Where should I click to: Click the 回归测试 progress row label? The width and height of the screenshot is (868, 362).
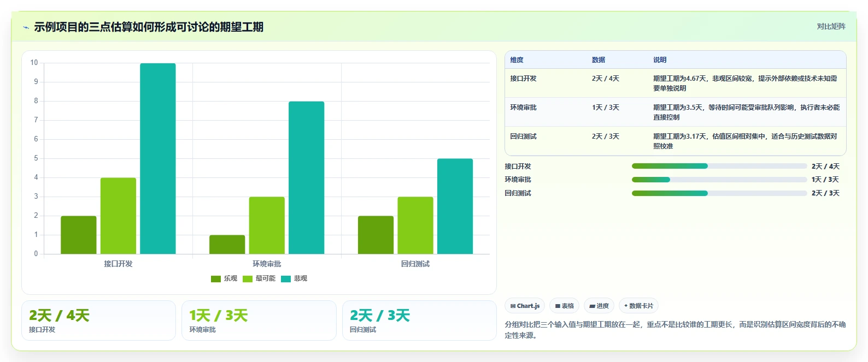click(518, 193)
